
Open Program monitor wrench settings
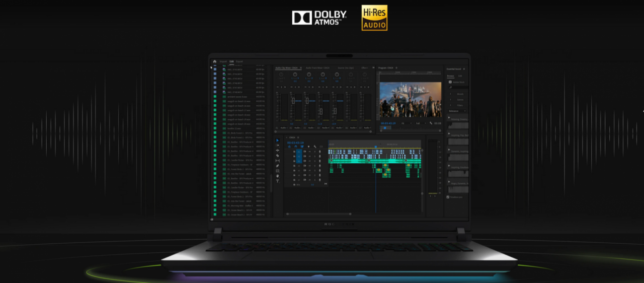[431, 123]
